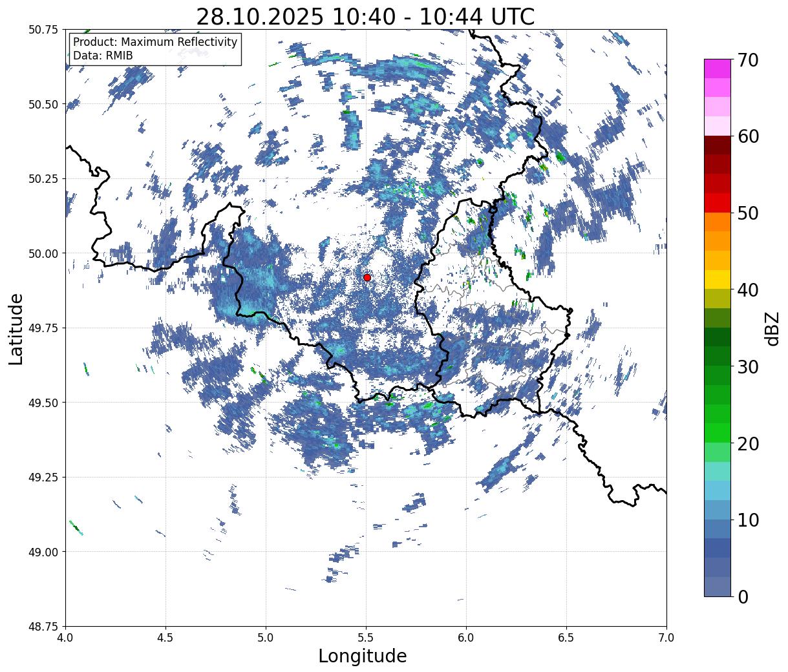Pick the slate blue bottom colorbar segment

pos(718,586)
